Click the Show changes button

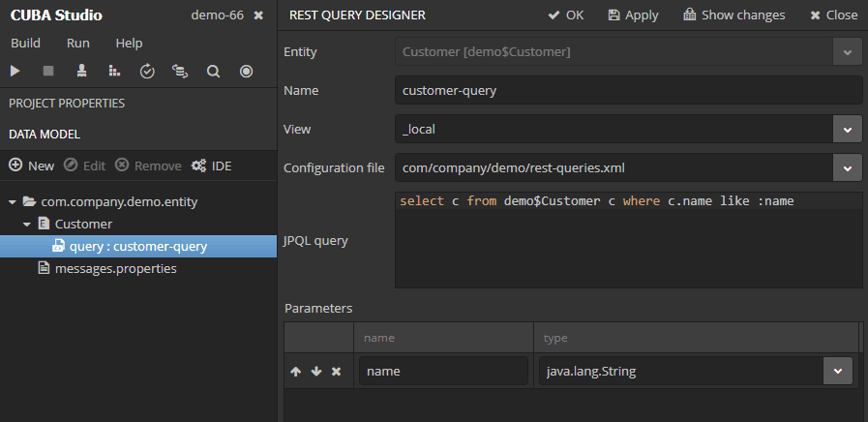(734, 15)
